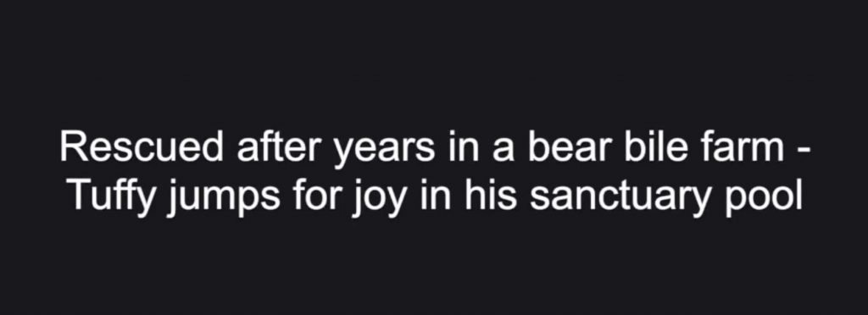868x315 pixels.
Task: Click the word "sanctuary" in the caption
Action: (620, 200)
